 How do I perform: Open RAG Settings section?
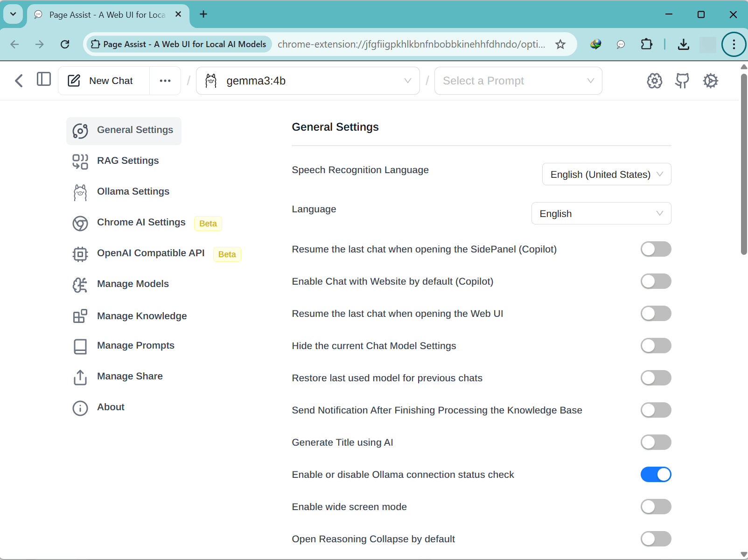point(128,161)
